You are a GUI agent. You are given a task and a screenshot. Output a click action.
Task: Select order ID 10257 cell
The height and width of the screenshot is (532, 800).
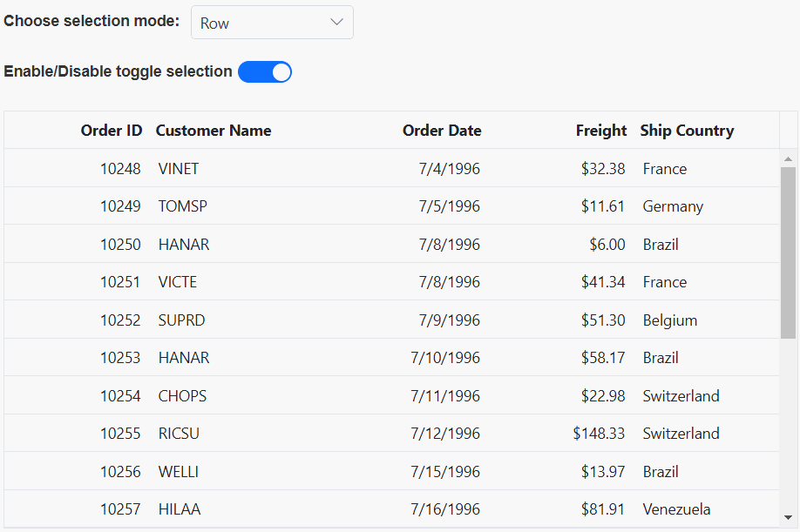(120, 509)
